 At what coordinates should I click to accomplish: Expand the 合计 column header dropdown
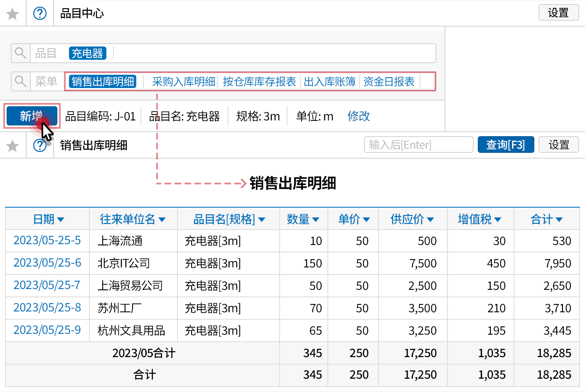[x=559, y=220]
